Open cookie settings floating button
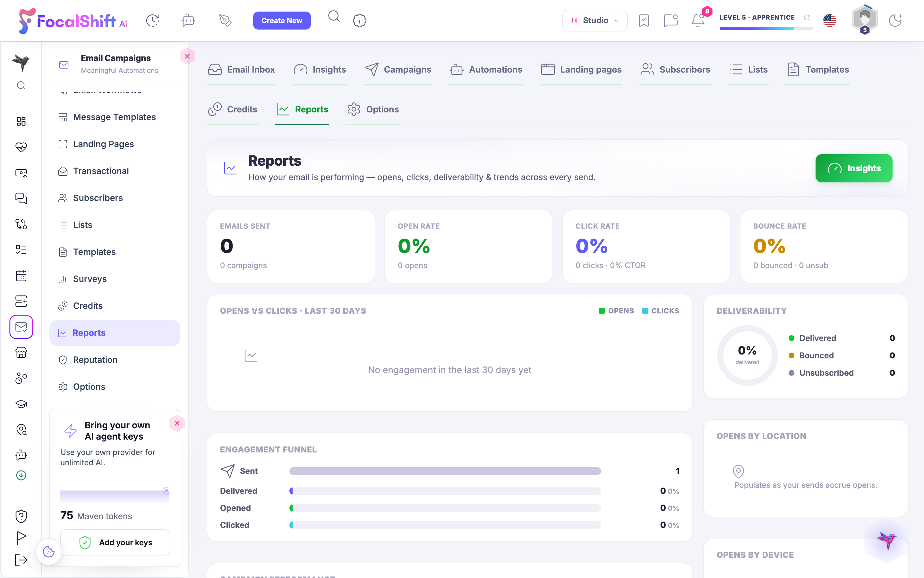This screenshot has height=578, width=924. coord(49,551)
